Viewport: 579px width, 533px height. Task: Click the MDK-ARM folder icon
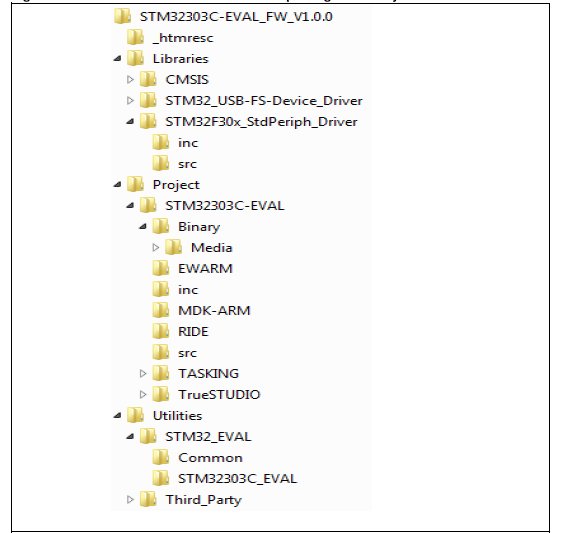[161, 310]
